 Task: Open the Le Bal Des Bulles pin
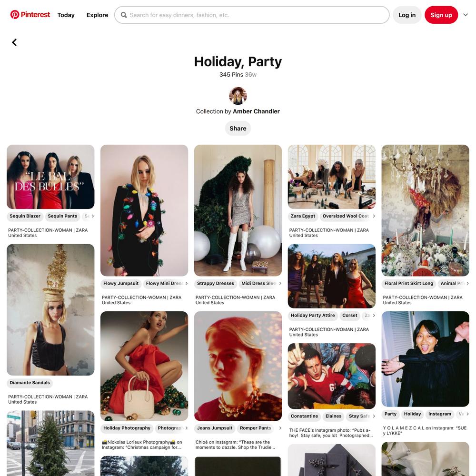(50, 177)
